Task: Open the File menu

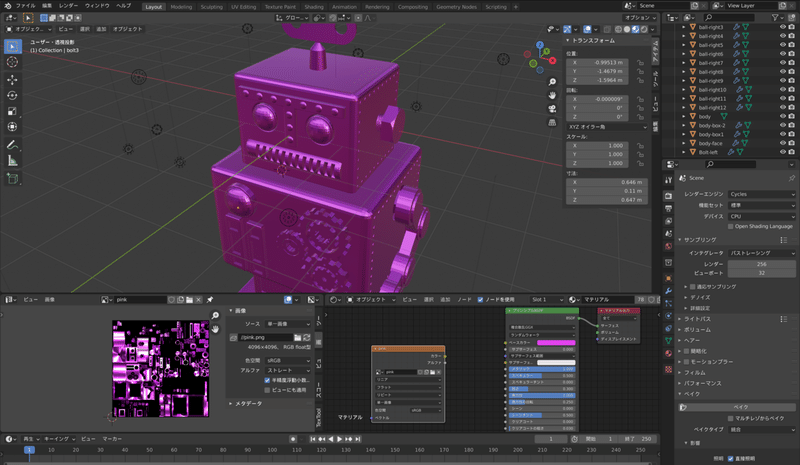Action: pos(25,6)
